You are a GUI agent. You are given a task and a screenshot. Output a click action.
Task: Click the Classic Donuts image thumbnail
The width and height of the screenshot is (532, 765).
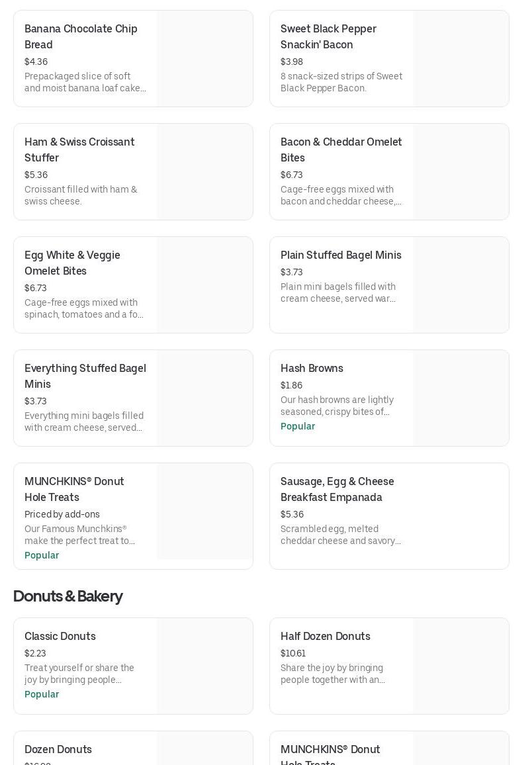coord(204,666)
